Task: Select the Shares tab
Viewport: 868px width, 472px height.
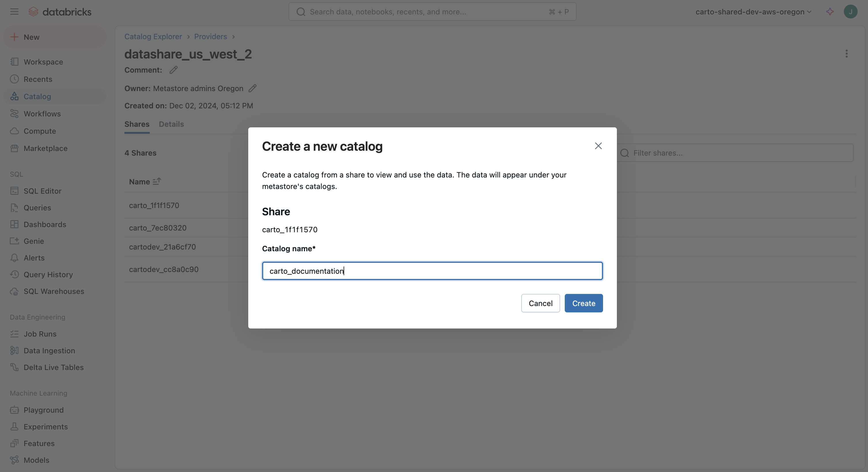Action: pyautogui.click(x=137, y=124)
